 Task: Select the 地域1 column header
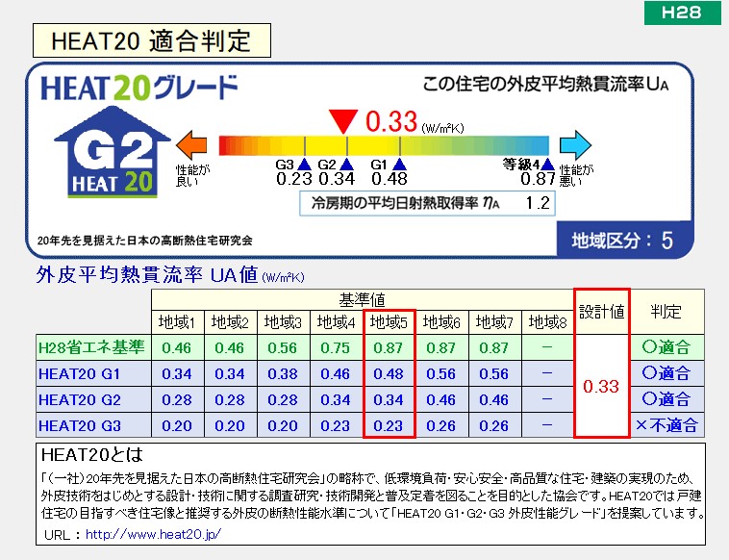tap(178, 321)
